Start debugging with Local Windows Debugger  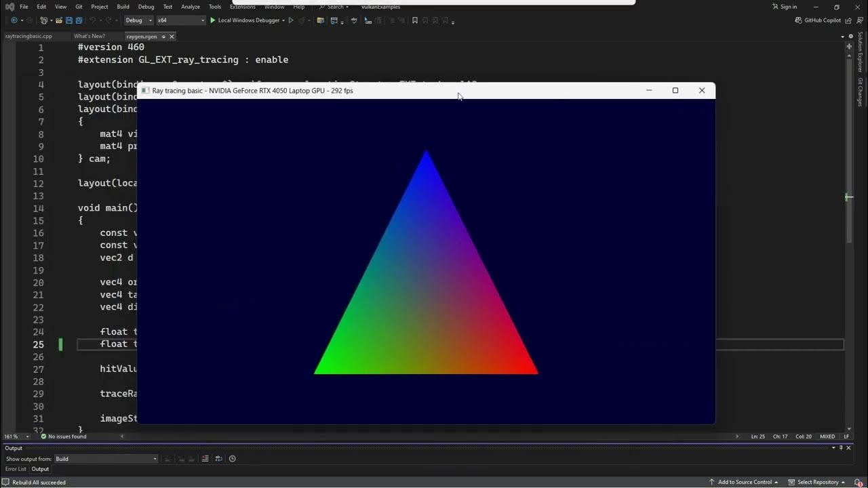pyautogui.click(x=248, y=20)
